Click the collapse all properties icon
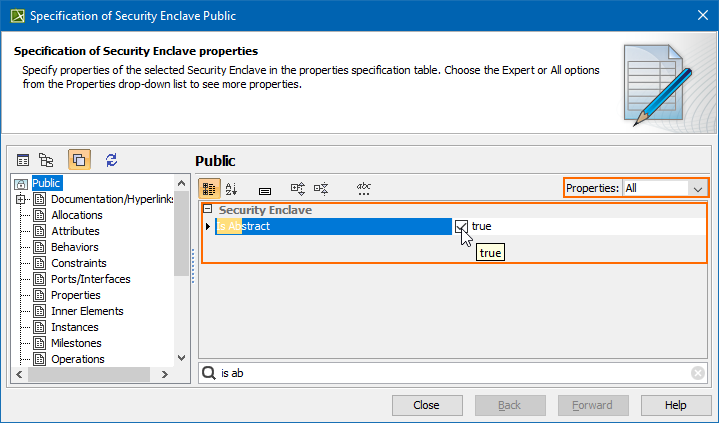 point(321,188)
